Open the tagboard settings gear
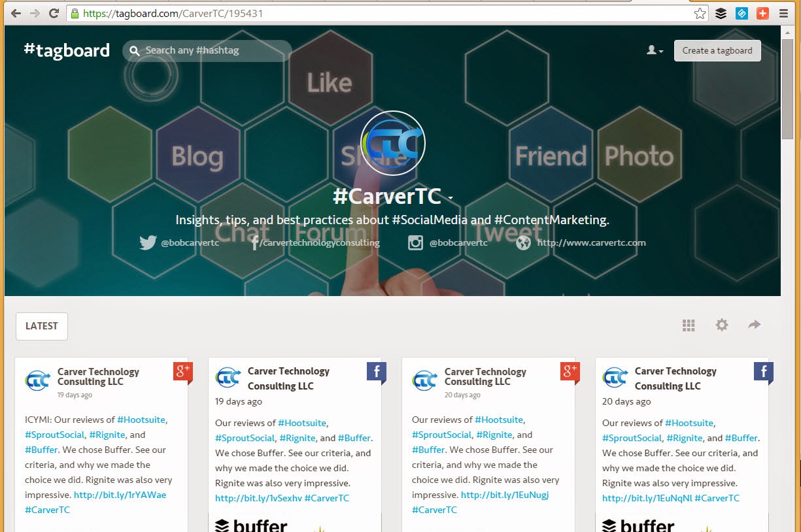The image size is (801, 532). pos(722,325)
